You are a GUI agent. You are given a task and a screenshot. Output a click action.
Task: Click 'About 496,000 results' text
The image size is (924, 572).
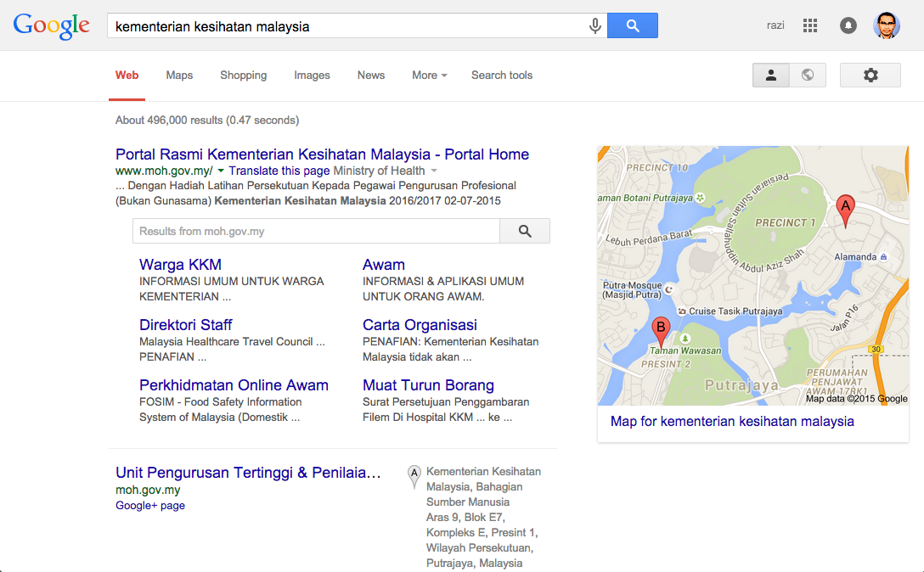[x=207, y=121]
